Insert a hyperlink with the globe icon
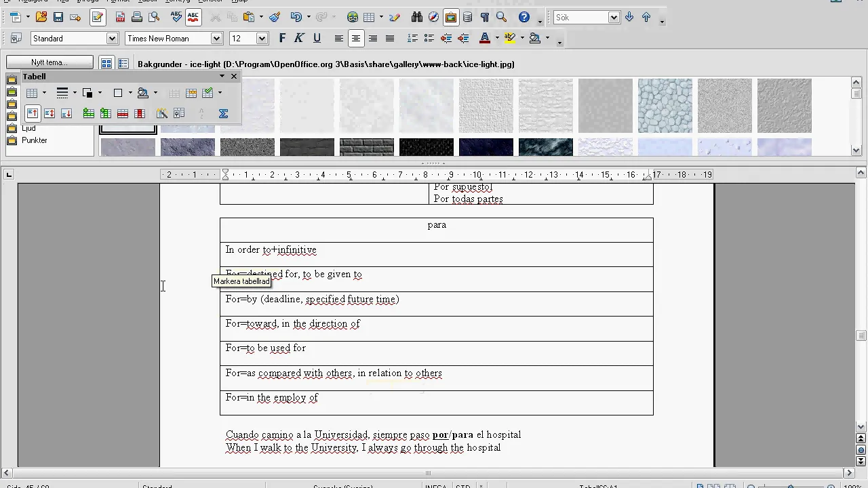 [x=353, y=17]
